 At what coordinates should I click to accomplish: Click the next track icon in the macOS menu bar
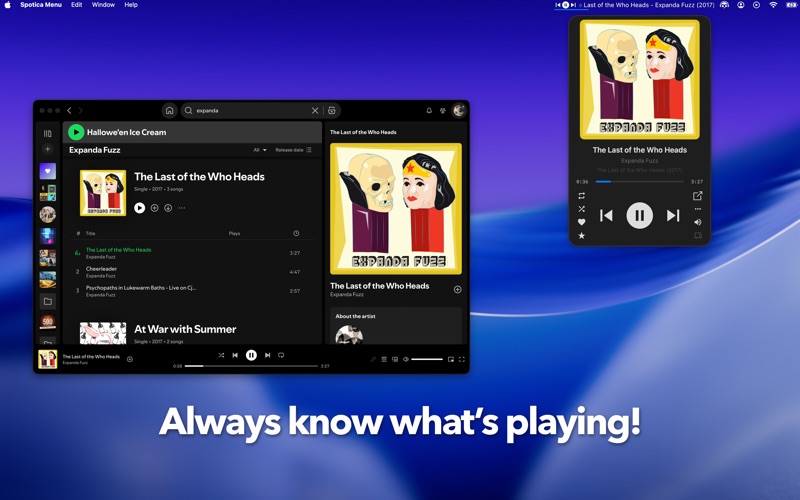573,5
